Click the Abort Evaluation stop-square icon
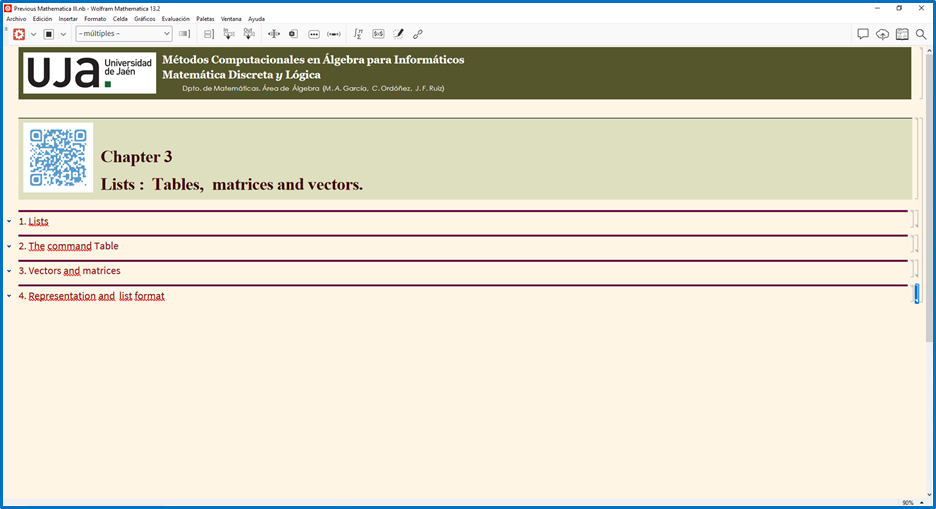Viewport: 936px width, 509px height. [49, 34]
